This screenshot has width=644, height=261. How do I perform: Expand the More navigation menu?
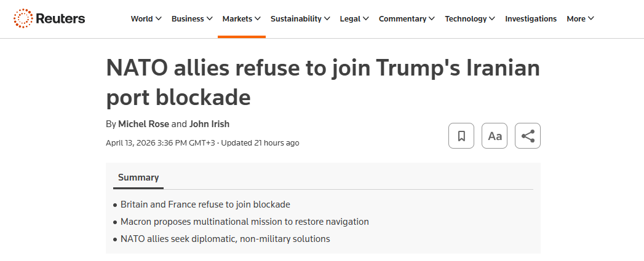point(580,18)
